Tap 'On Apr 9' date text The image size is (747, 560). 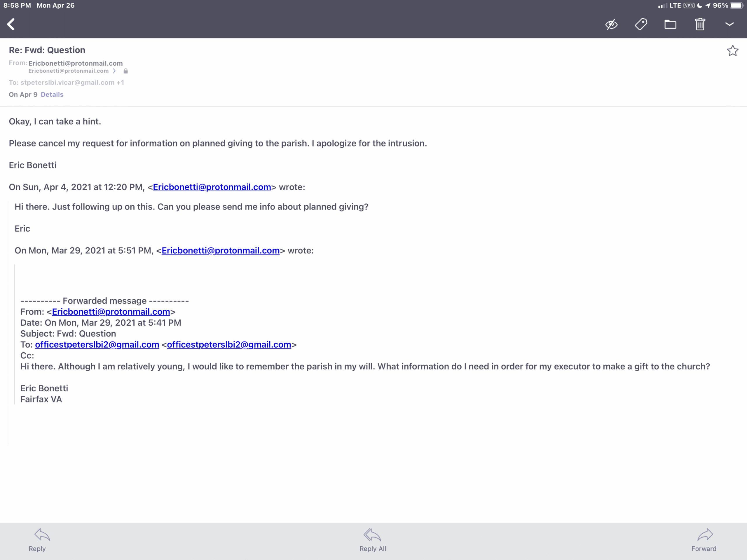click(23, 95)
